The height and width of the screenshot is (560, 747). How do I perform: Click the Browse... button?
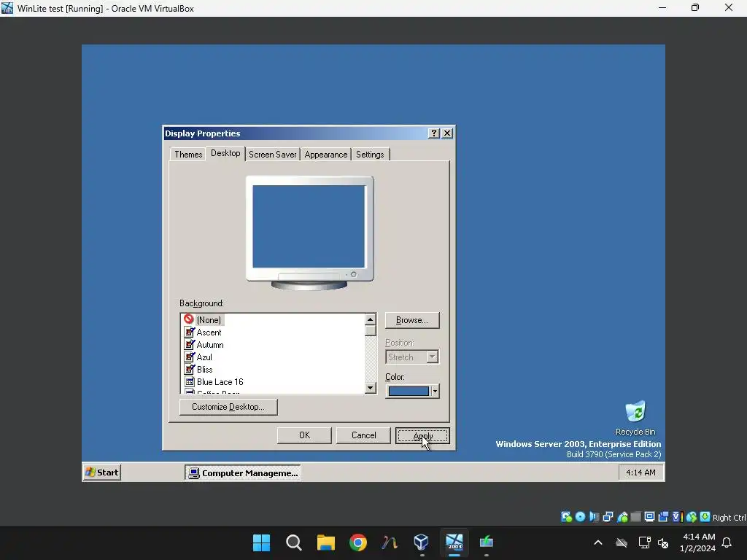click(412, 320)
